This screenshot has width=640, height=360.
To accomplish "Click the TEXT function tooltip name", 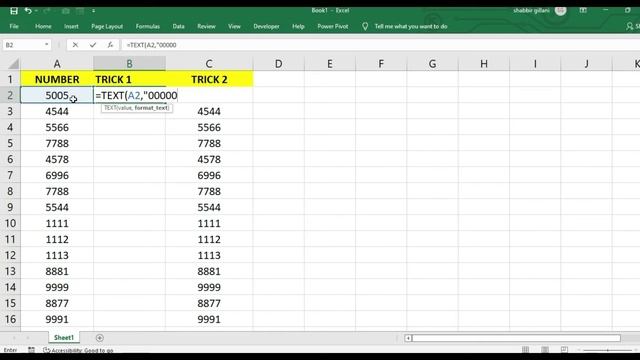I will [110, 108].
